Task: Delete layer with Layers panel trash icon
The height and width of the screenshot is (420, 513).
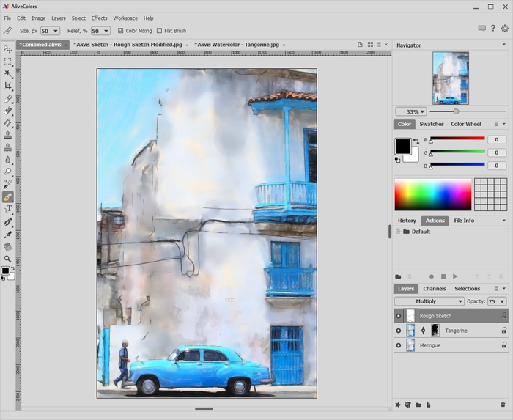Action: coord(503,405)
